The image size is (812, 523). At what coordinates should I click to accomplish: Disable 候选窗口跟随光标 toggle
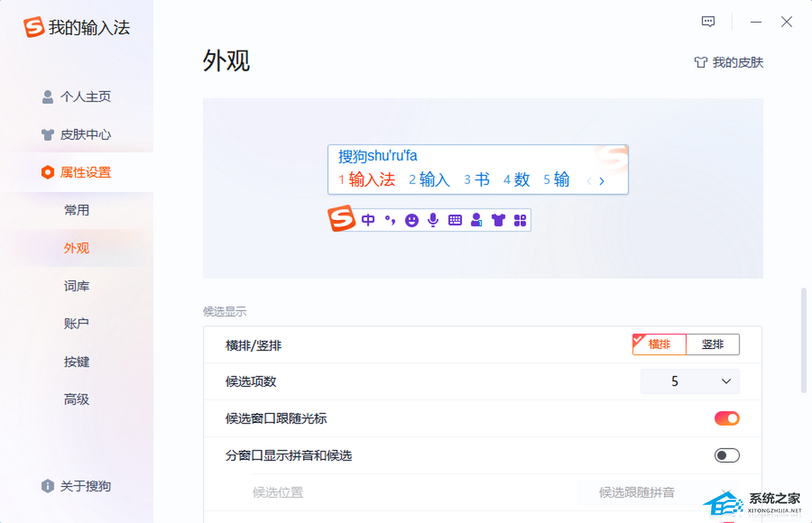727,419
